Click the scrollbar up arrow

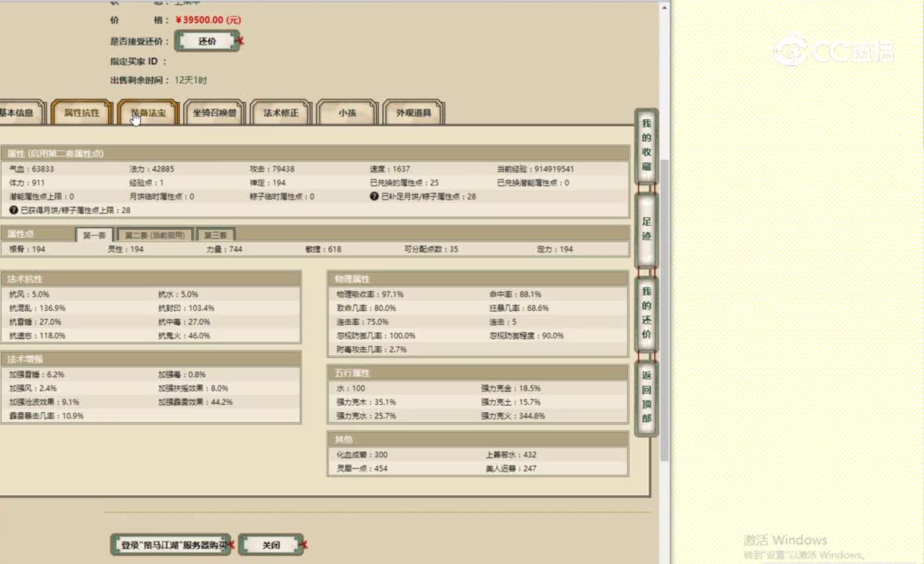click(664, 8)
